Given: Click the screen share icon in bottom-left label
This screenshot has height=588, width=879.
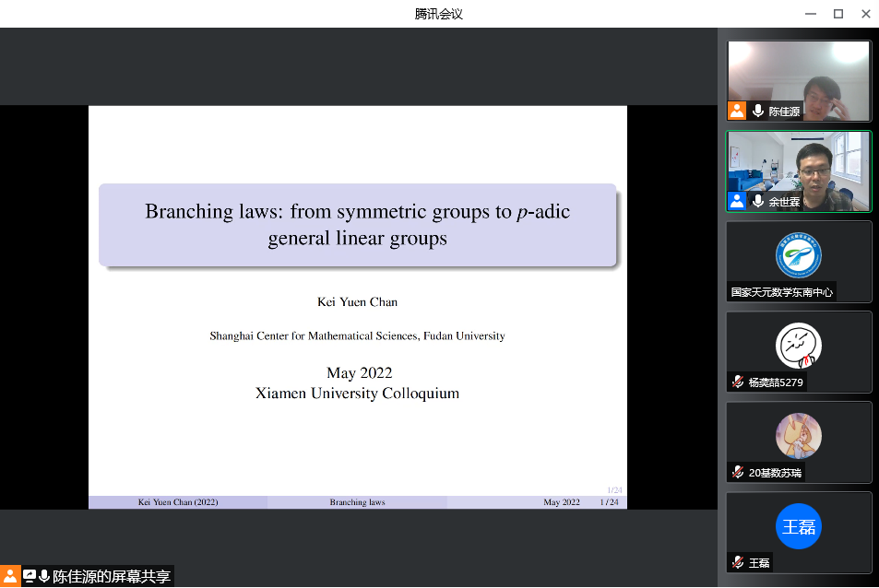Looking at the screenshot, I should pyautogui.click(x=30, y=577).
